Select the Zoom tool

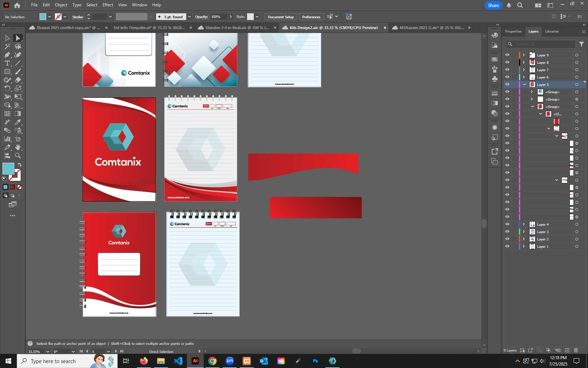(x=18, y=156)
